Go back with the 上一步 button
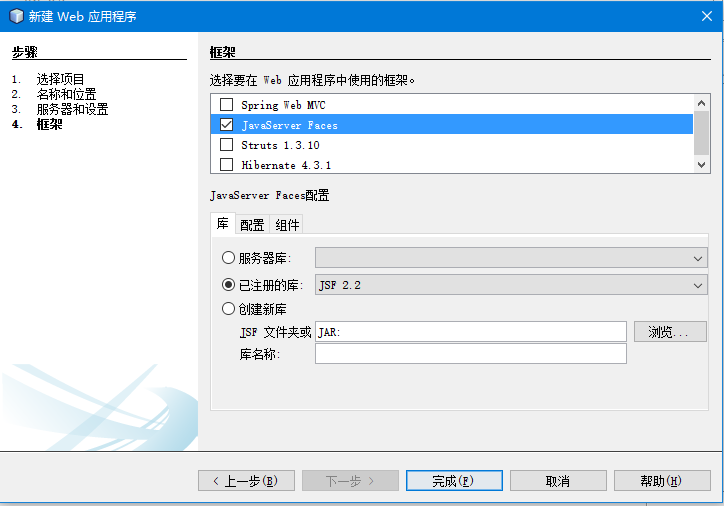 pyautogui.click(x=246, y=481)
